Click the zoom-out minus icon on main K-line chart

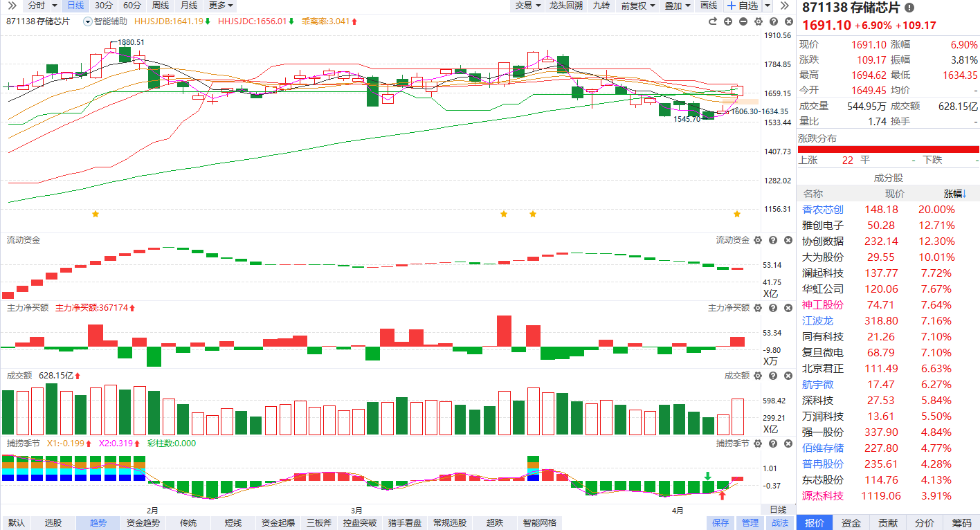(x=743, y=21)
